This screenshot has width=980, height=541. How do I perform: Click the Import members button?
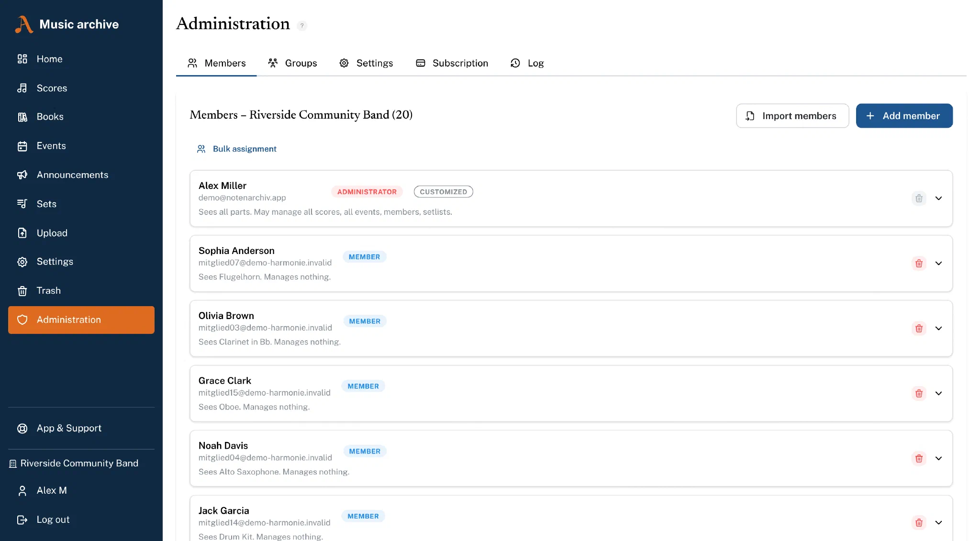click(x=792, y=116)
